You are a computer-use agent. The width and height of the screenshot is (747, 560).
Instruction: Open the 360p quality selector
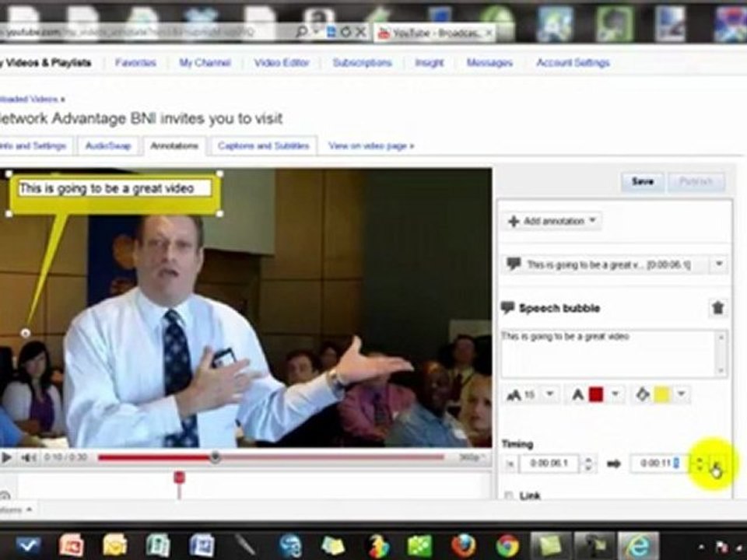472,457
